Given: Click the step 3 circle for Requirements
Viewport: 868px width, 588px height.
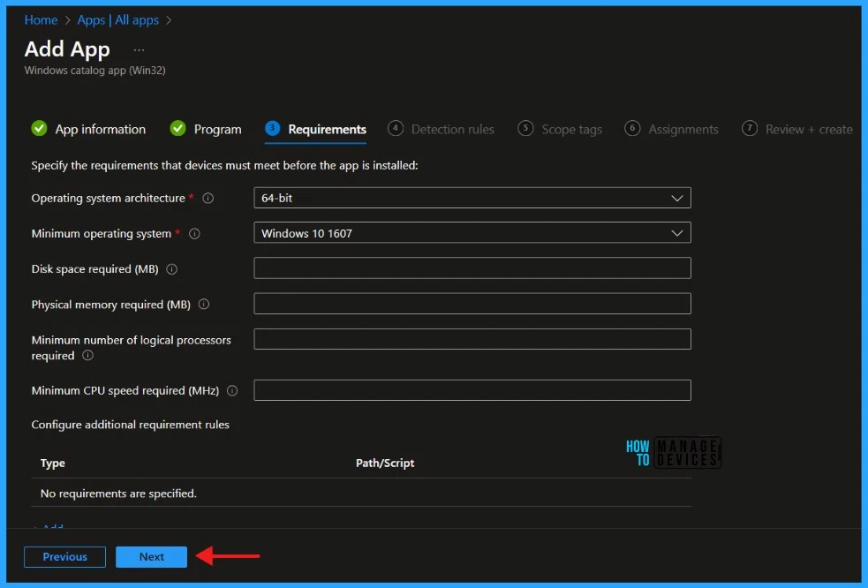Looking at the screenshot, I should (x=272, y=128).
